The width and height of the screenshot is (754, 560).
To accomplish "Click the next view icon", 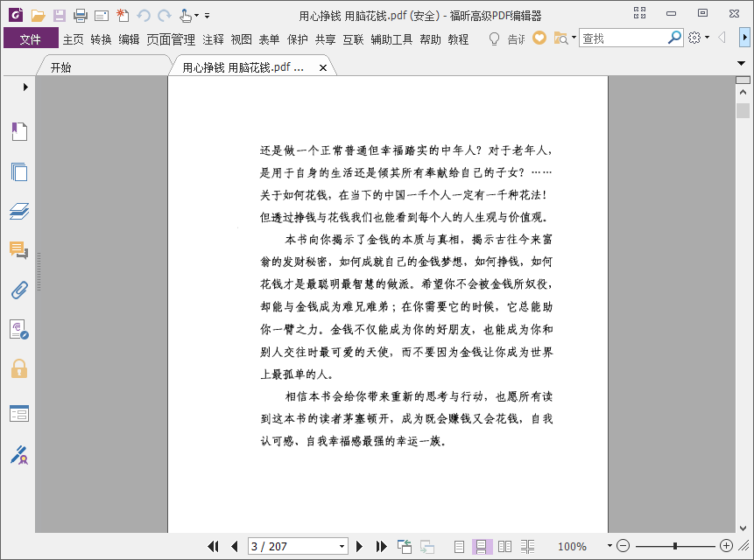I will [427, 546].
